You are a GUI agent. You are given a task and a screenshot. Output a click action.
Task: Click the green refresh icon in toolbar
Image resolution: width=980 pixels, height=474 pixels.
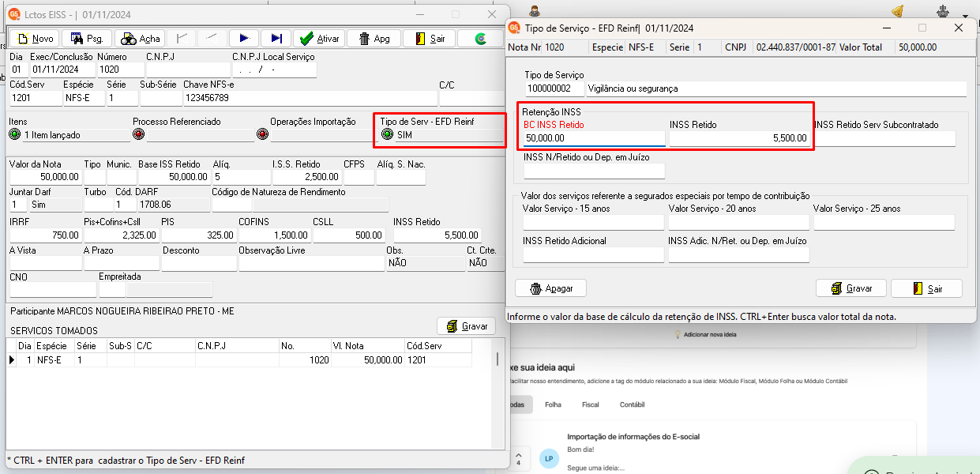point(480,39)
